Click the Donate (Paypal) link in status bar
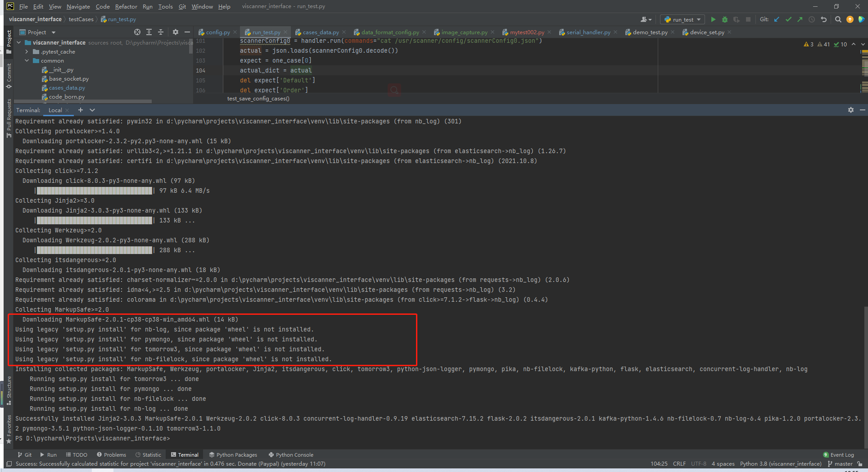Viewport: 868px width, 472px height. point(262,463)
